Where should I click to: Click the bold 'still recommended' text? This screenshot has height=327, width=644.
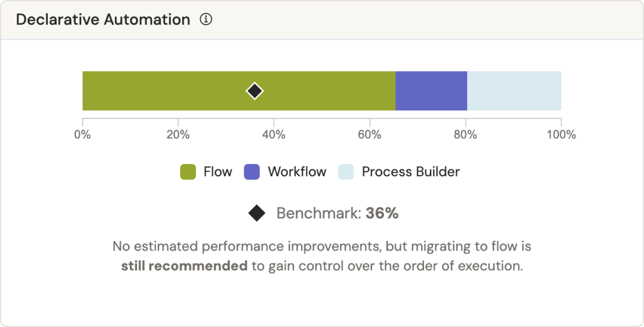[184, 266]
